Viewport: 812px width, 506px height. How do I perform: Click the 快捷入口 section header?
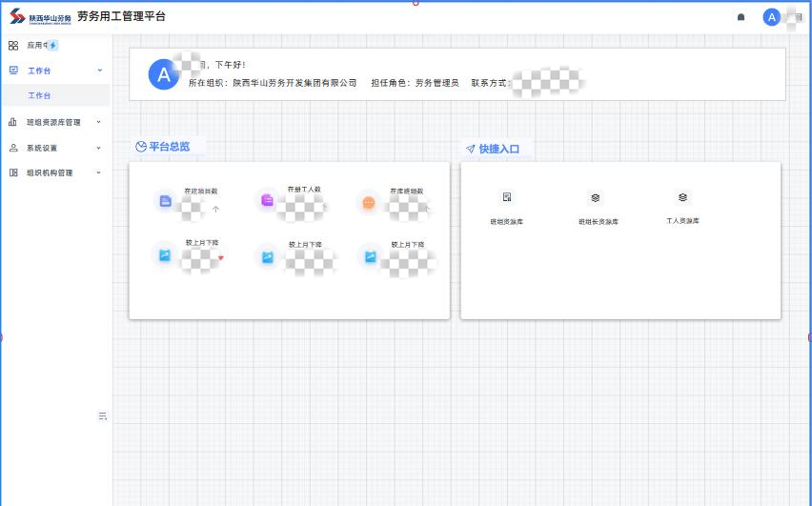pos(498,149)
